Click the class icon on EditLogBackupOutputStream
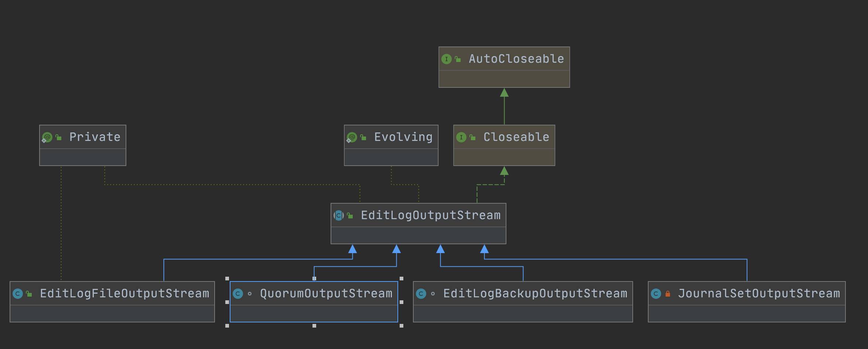Viewport: 868px width, 349px height. point(421,294)
